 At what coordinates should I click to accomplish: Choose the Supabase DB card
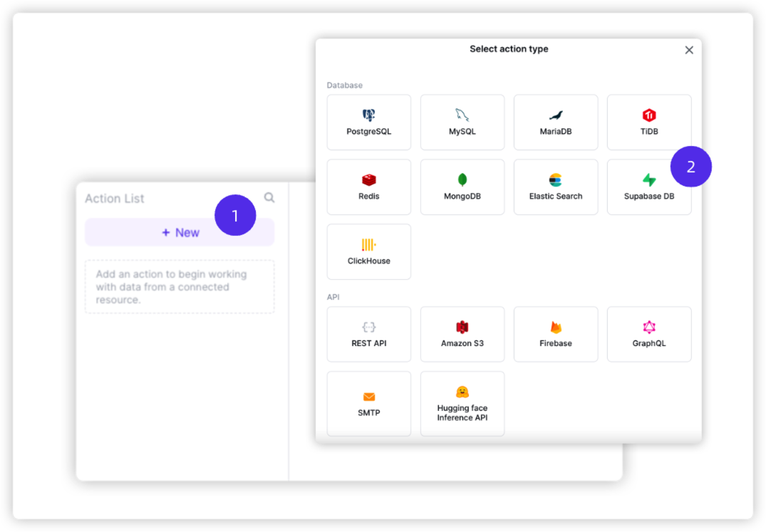tap(648, 187)
